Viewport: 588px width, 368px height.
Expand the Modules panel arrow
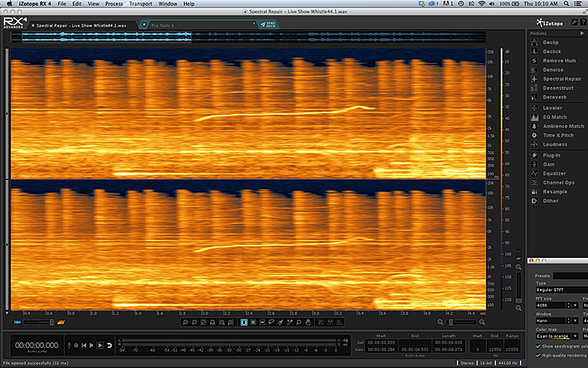[582, 34]
